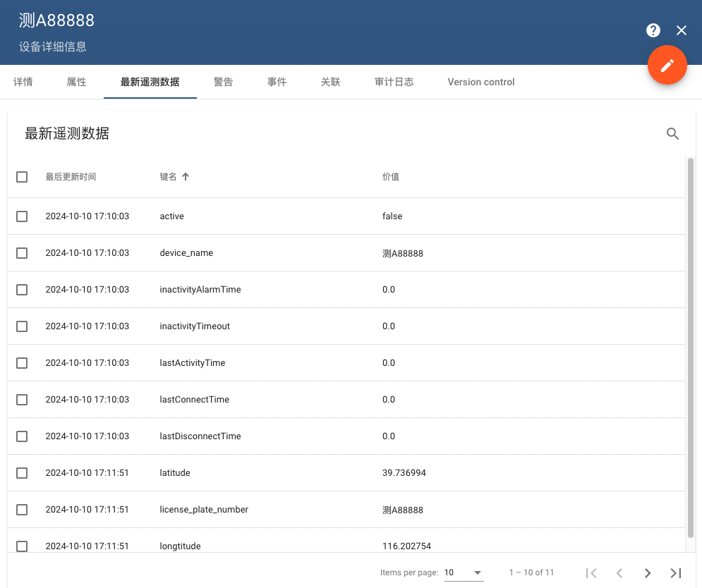The image size is (702, 588).
Task: Switch to the 属性 tab
Action: point(75,82)
